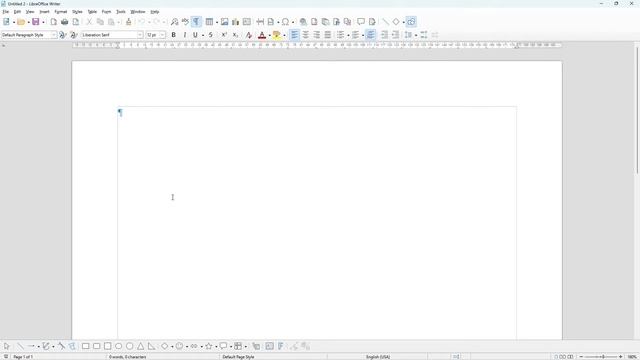Click the word and character count status
This screenshot has width=640, height=360.
click(x=127, y=357)
